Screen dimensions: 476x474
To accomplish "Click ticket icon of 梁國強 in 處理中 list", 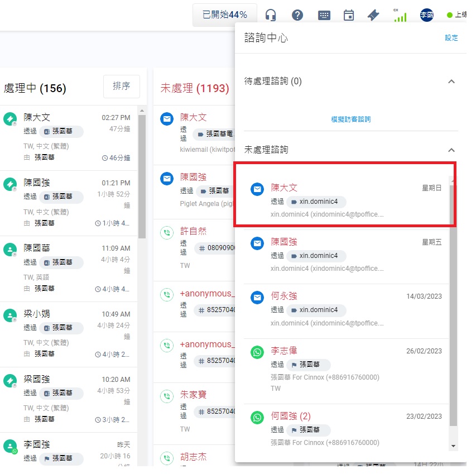I will pos(10,381).
